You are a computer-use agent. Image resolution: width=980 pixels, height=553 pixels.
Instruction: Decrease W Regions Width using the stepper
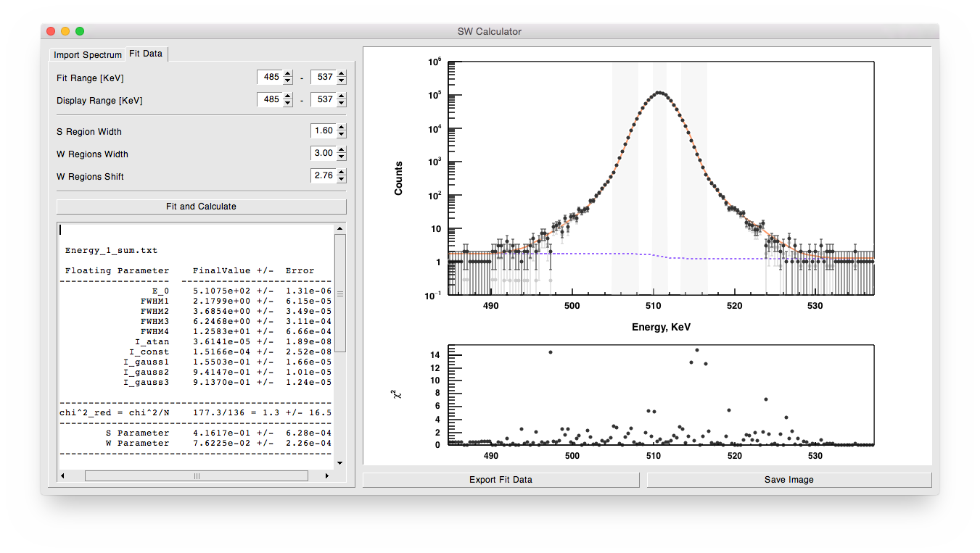pyautogui.click(x=342, y=157)
